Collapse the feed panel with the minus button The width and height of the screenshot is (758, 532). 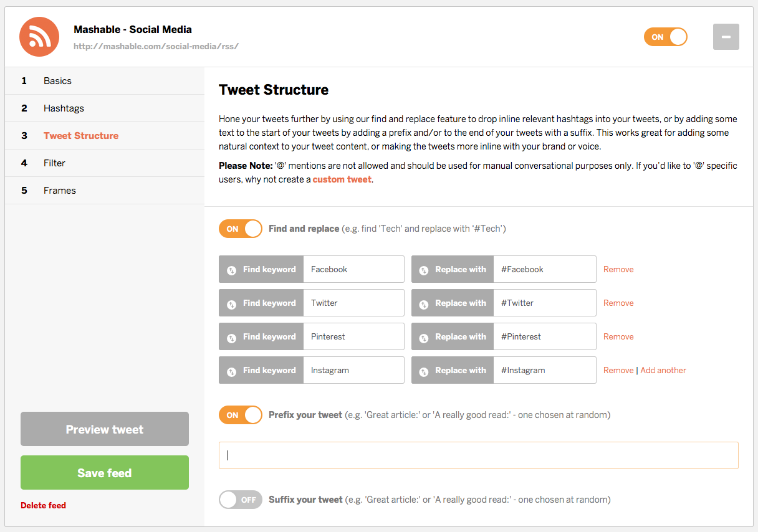[726, 37]
